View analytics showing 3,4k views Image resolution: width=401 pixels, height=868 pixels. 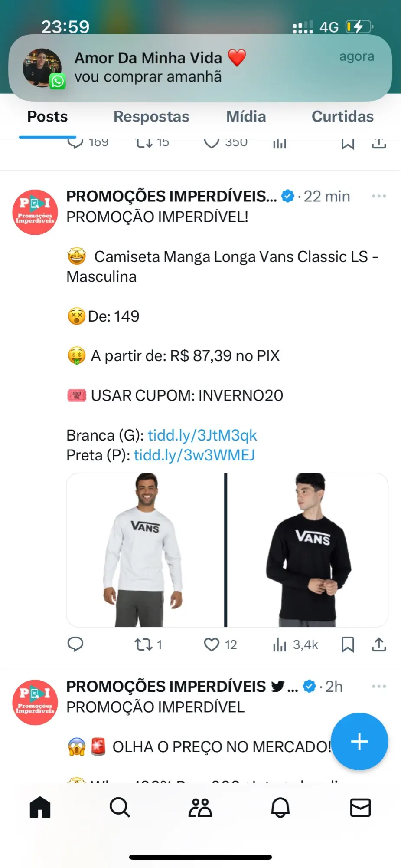[x=295, y=644]
